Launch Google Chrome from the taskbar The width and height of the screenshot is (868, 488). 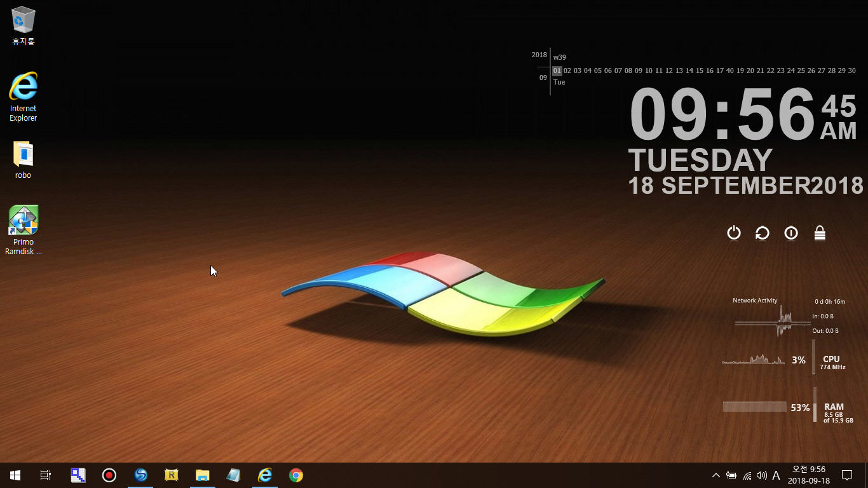pyautogui.click(x=296, y=475)
